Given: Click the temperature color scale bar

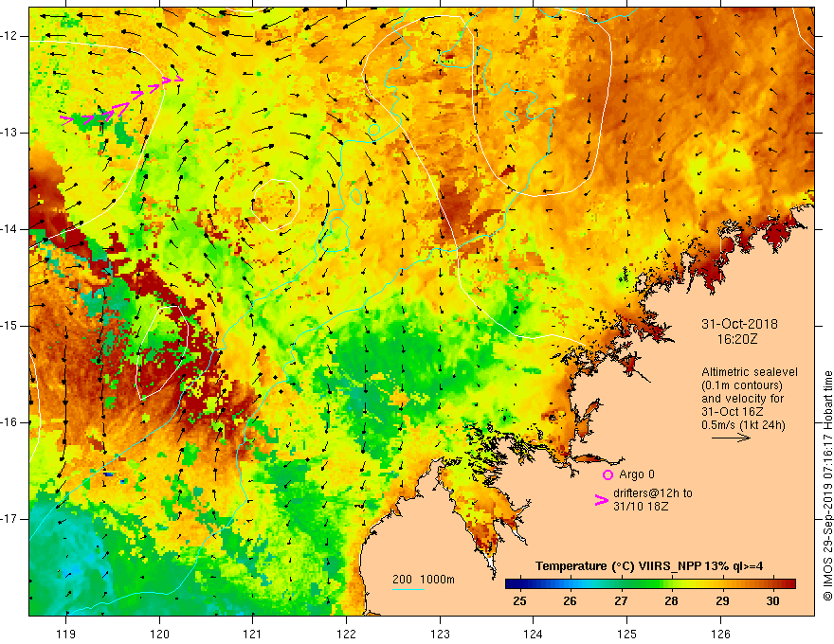Looking at the screenshot, I should tap(650, 584).
